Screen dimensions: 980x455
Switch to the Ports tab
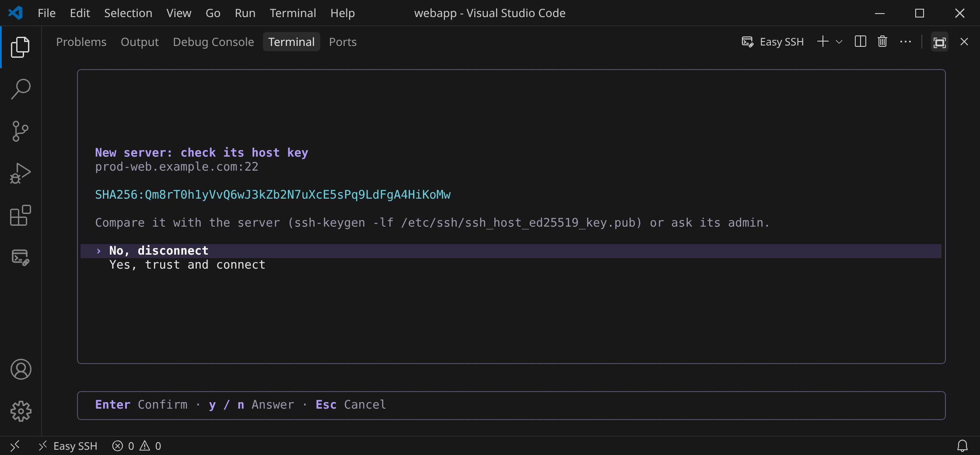[x=343, y=42]
